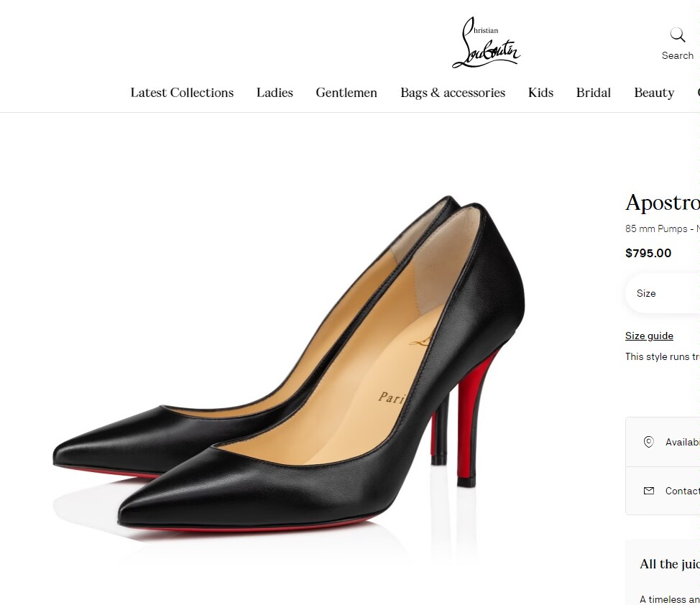Select Bags & accessories in navigation
Image resolution: width=700 pixels, height=605 pixels.
[x=453, y=93]
